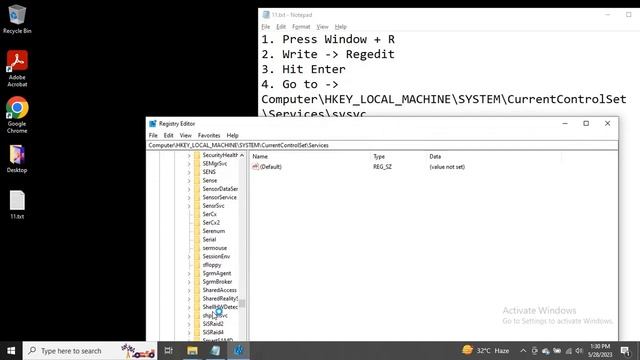The width and height of the screenshot is (640, 360).
Task: Click the Serenum folder icon
Action: [198, 231]
